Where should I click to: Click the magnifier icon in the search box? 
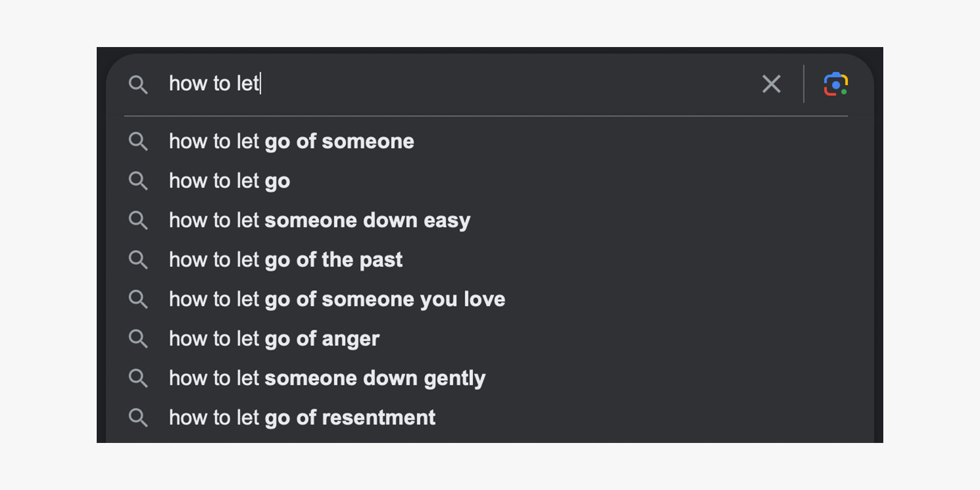click(138, 84)
